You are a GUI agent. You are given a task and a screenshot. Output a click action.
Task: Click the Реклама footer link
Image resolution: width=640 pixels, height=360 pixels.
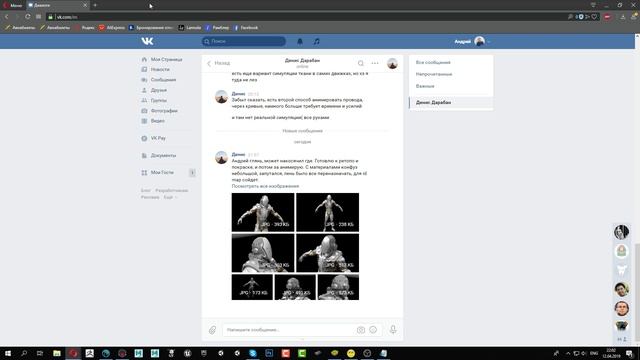click(x=150, y=197)
